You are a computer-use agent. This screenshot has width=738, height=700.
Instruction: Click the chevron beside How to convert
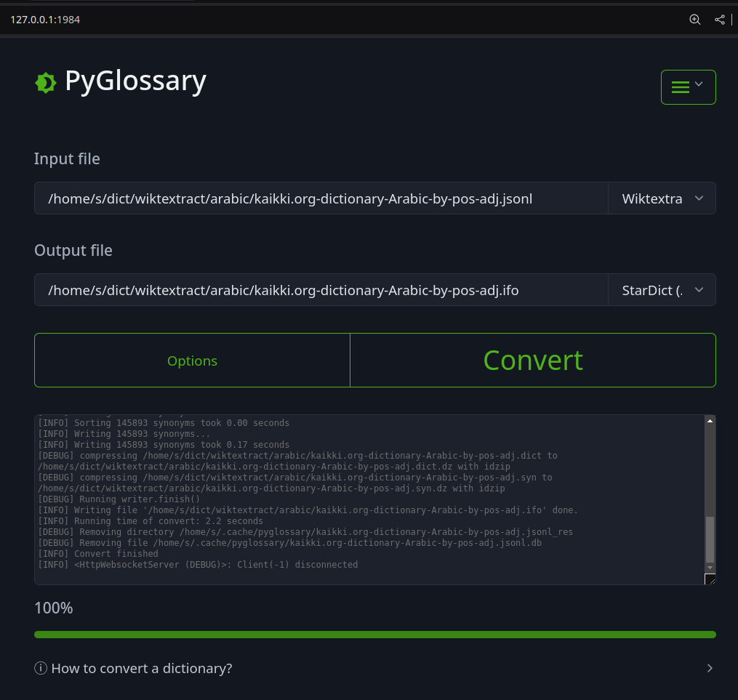tap(710, 668)
